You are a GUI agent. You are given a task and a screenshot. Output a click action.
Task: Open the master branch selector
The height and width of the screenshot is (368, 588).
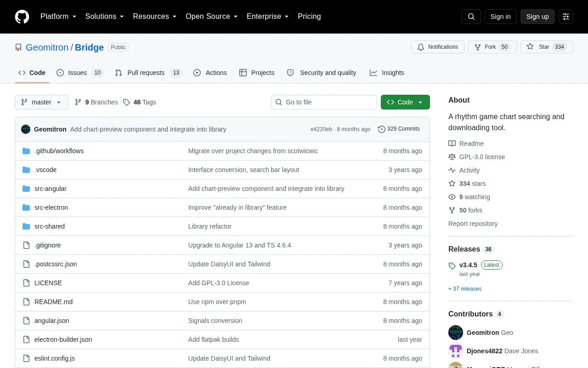click(41, 102)
